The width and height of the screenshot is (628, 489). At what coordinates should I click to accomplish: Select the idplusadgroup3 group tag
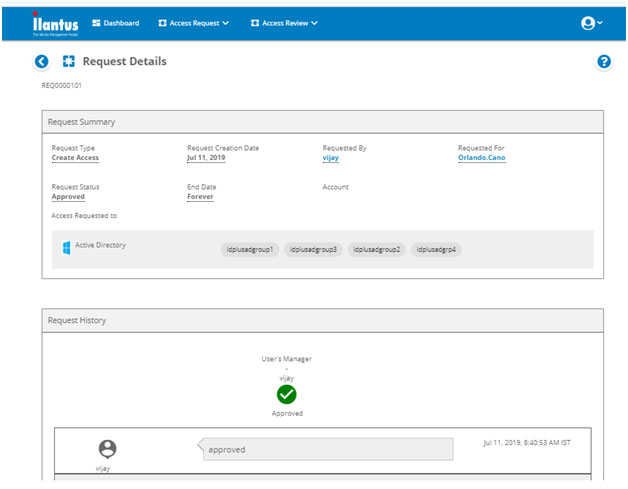pos(313,250)
